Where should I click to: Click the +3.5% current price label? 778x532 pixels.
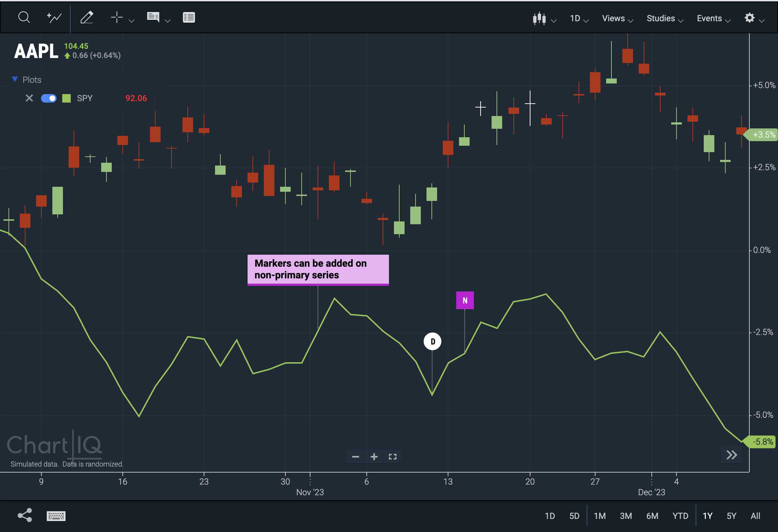761,135
